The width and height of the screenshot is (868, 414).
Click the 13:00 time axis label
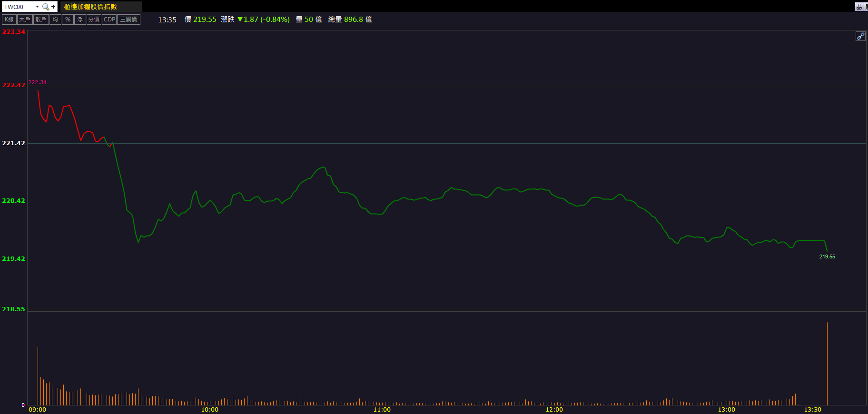(x=727, y=410)
